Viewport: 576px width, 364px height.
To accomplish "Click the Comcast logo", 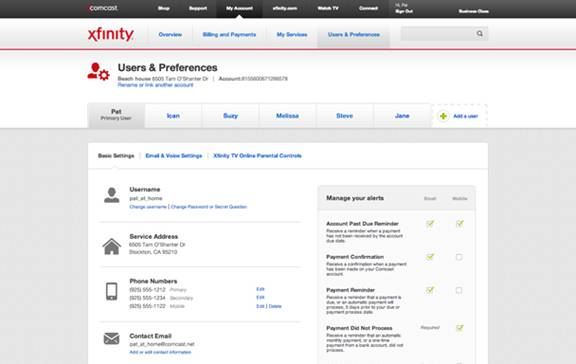I will (103, 8).
